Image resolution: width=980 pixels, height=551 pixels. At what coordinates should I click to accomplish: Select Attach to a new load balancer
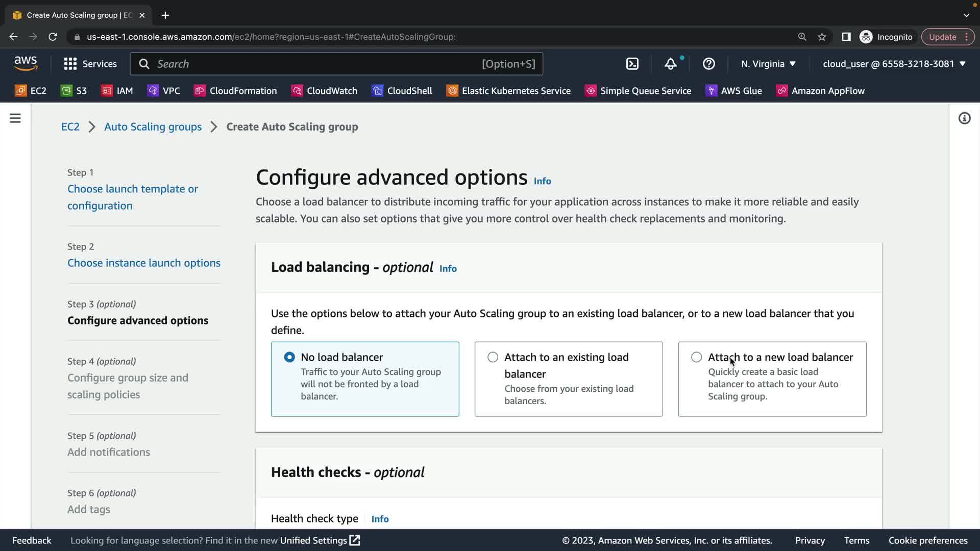tap(696, 357)
